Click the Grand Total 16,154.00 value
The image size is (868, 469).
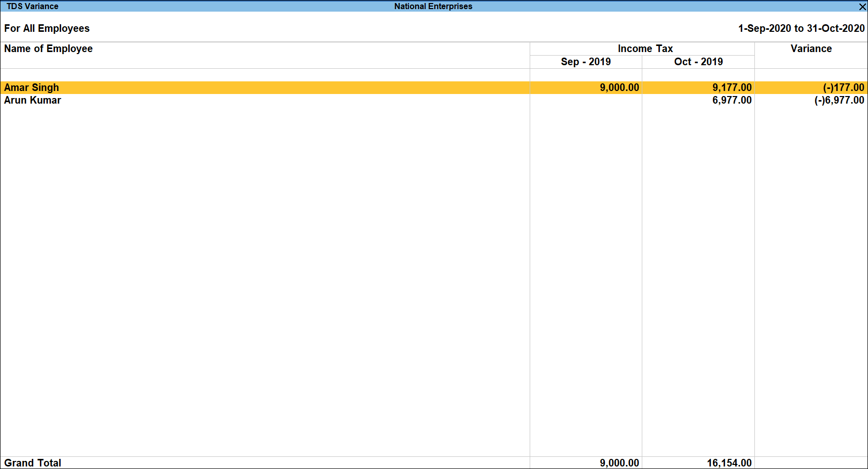click(729, 462)
